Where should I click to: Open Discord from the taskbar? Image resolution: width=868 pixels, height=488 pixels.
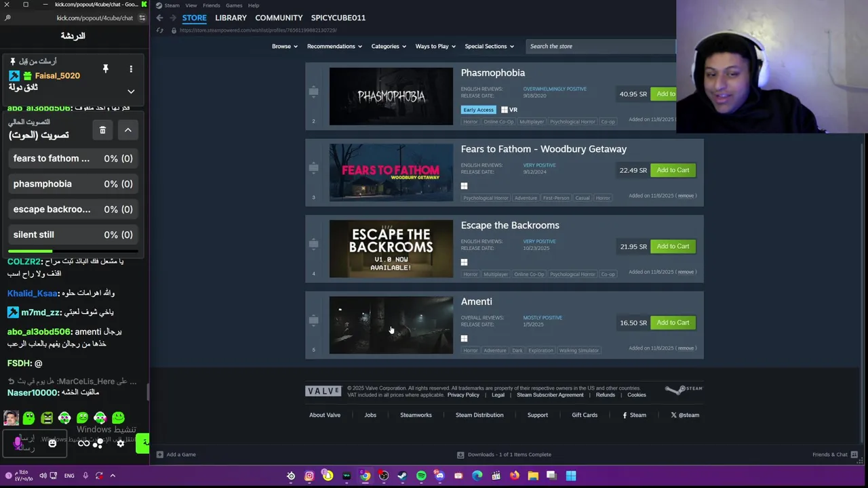(439, 476)
